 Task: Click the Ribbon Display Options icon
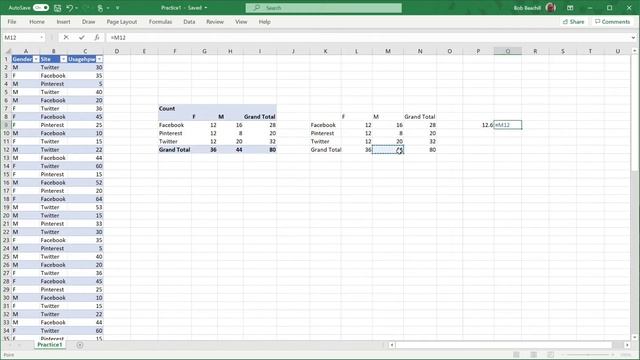point(570,8)
